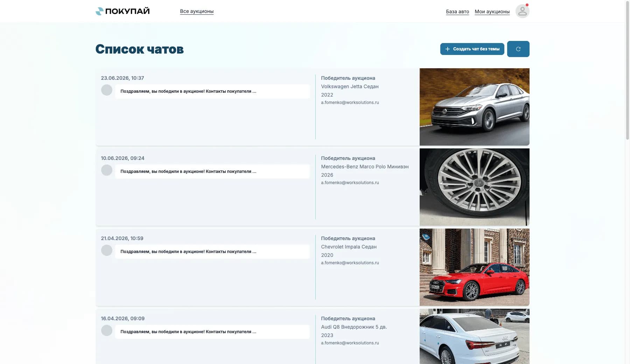Click sender avatar in 10.06.2026 chat

[x=107, y=170]
